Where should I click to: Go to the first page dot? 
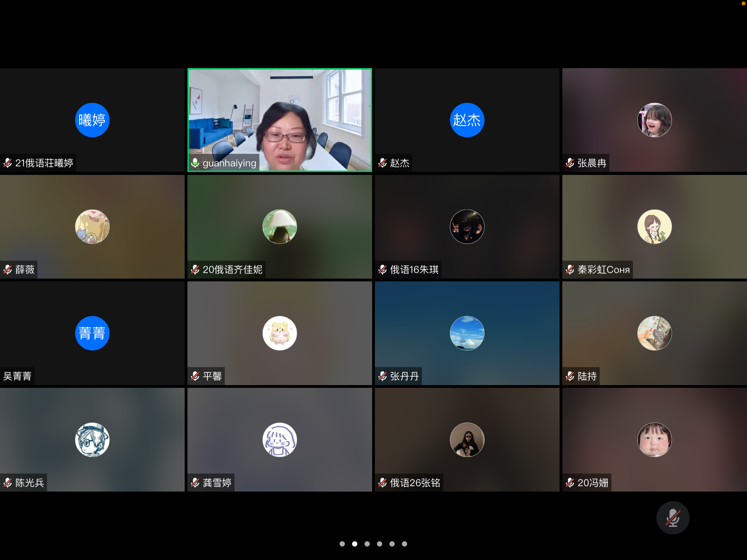click(x=342, y=544)
